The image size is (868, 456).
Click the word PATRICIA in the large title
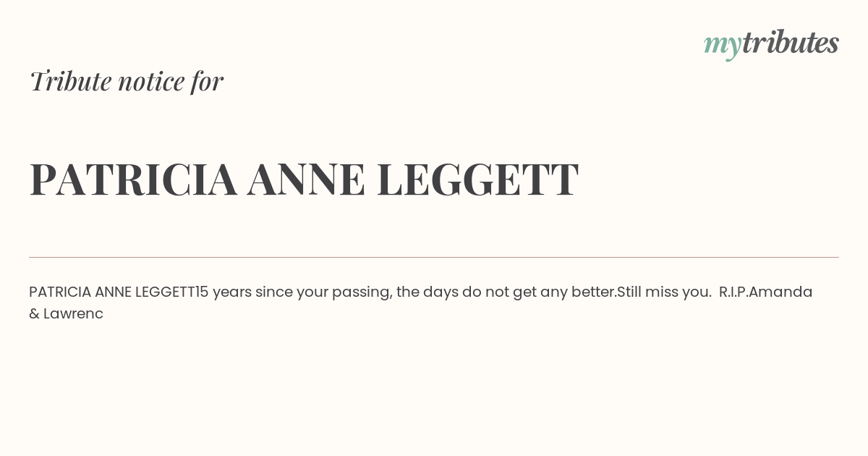pyautogui.click(x=133, y=180)
